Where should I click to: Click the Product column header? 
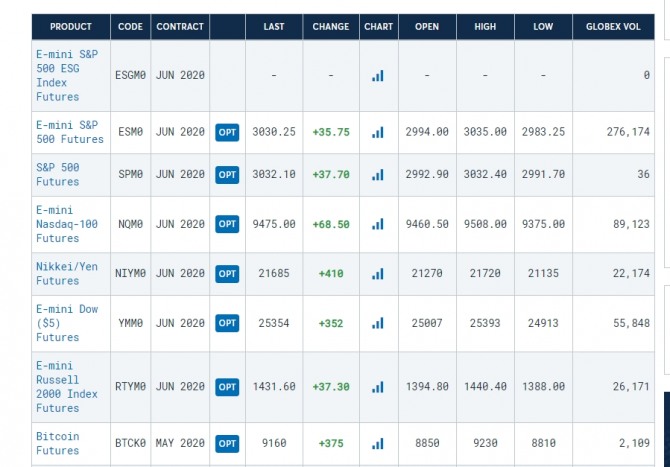click(x=70, y=27)
